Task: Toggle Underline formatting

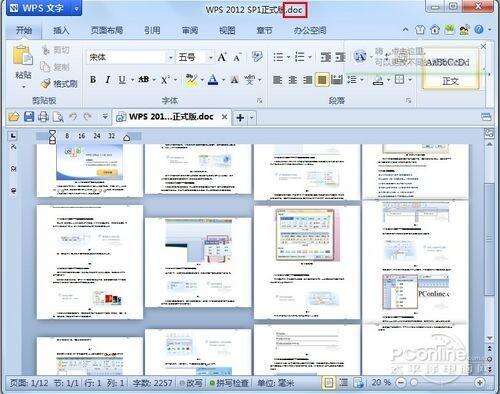Action: coord(122,80)
